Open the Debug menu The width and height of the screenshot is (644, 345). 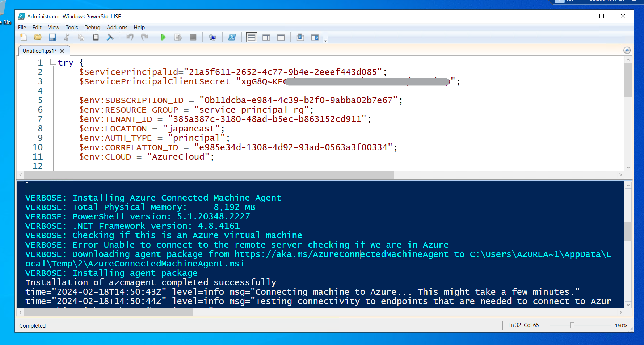[x=92, y=28]
